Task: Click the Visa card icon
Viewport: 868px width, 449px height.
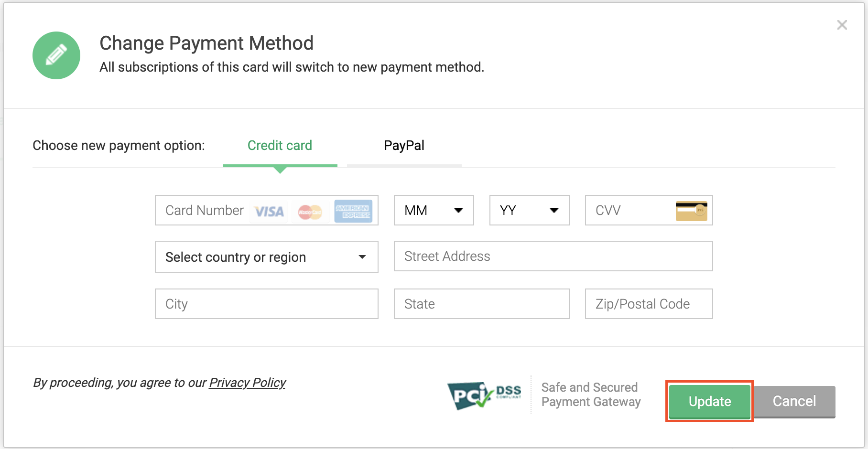Action: coord(268,211)
